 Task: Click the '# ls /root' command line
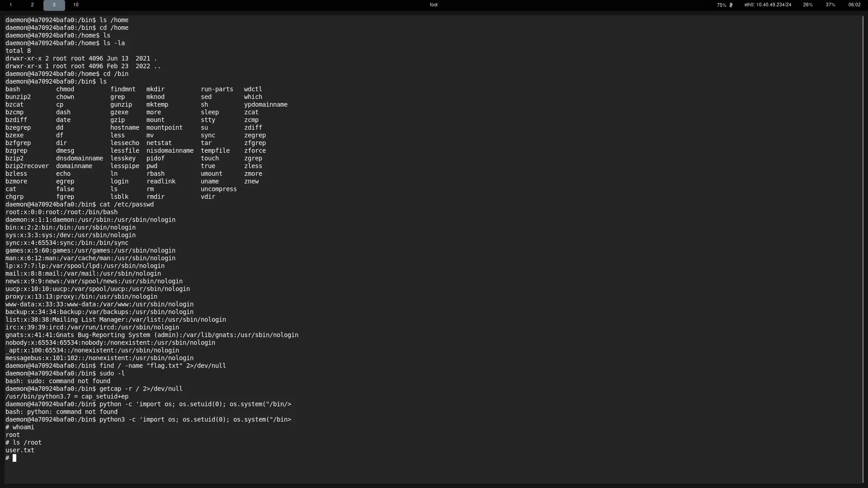pyautogui.click(x=24, y=442)
